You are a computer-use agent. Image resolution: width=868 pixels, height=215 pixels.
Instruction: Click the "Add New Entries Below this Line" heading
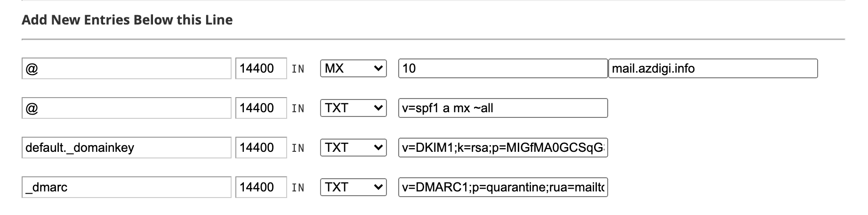point(127,20)
